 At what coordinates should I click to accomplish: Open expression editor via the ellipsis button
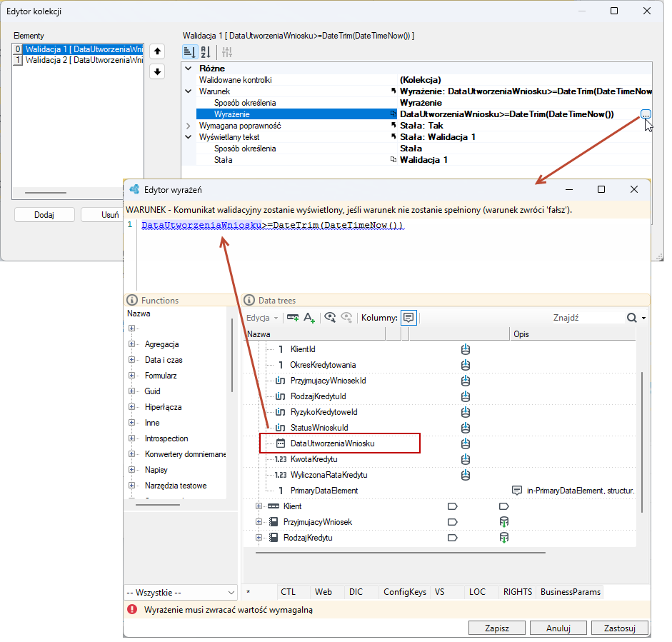click(x=646, y=114)
